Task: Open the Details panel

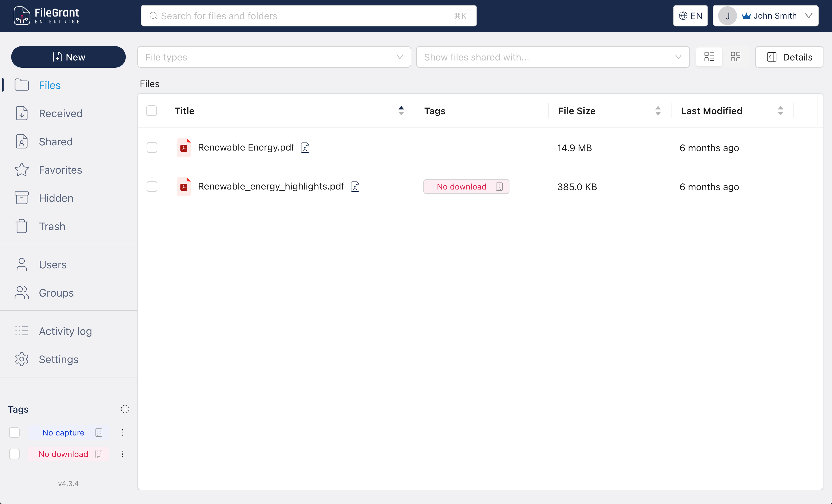Action: 789,57
